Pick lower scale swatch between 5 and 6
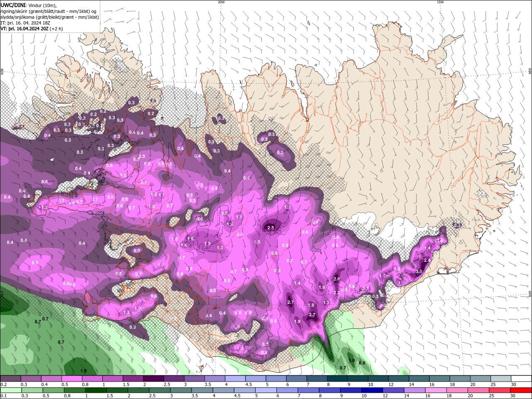This screenshot has height=399, width=532. tap(266, 390)
